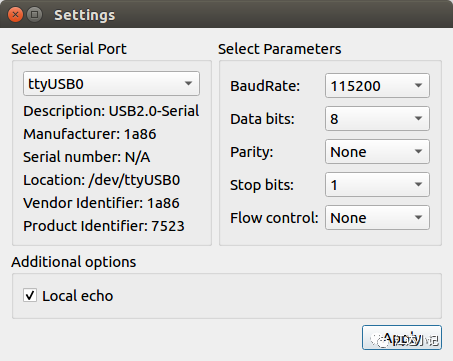Image resolution: width=453 pixels, height=361 pixels.
Task: Click the Settings title bar text
Action: [85, 15]
